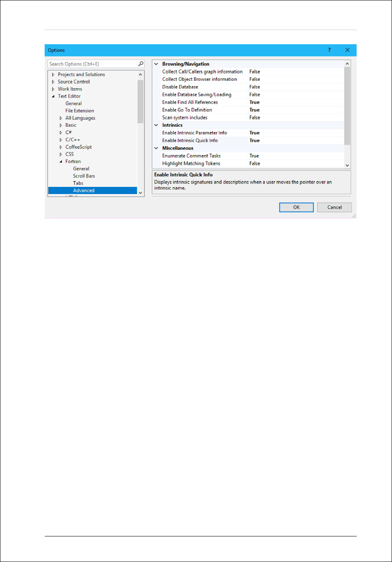Click property grid scrollbar down arrow
The image size is (392, 562).
pyautogui.click(x=347, y=165)
